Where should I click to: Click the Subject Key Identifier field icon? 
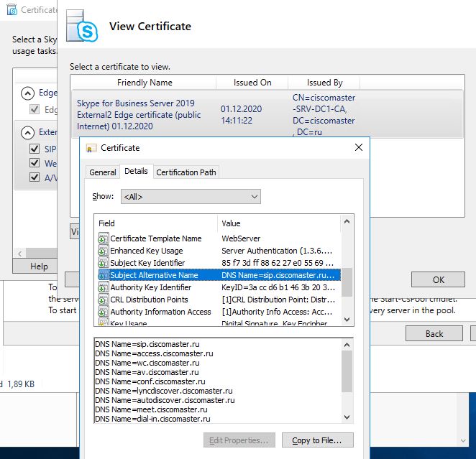(x=104, y=263)
